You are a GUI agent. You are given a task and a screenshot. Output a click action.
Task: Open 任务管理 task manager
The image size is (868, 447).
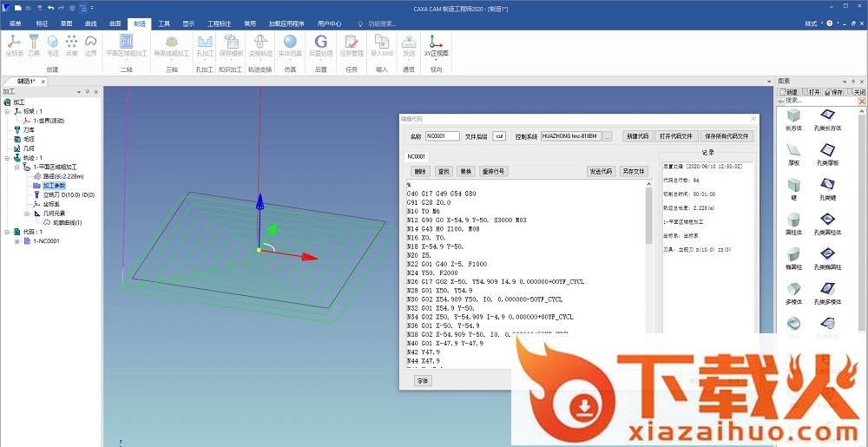coord(351,45)
